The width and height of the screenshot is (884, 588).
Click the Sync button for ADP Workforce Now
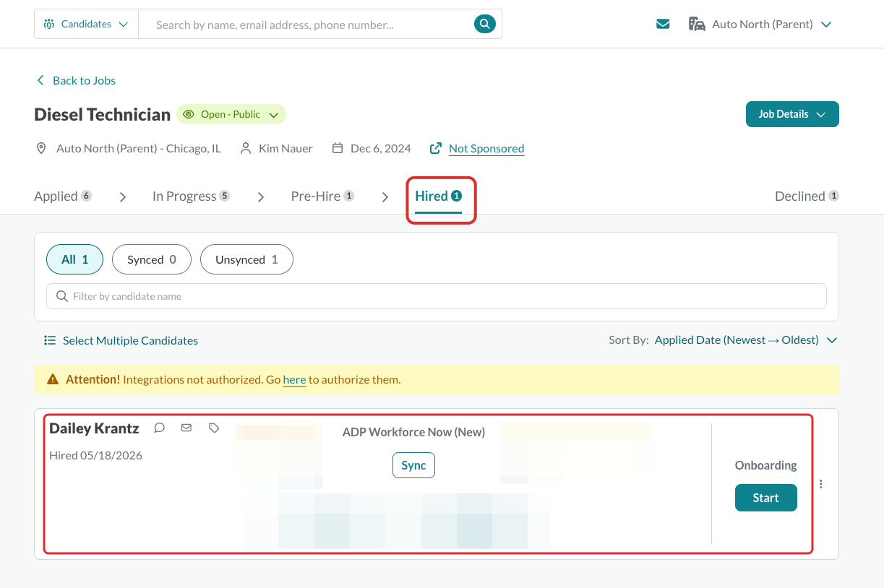pos(413,465)
